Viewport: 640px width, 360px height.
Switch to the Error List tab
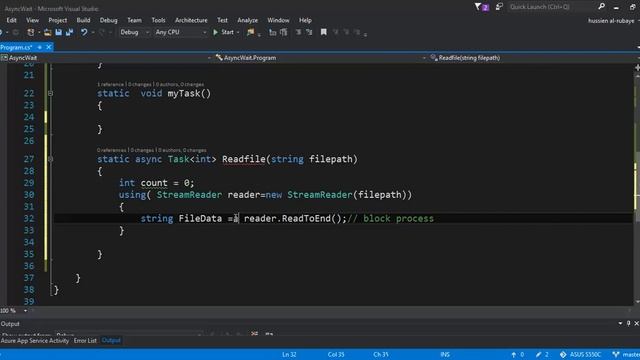click(85, 340)
